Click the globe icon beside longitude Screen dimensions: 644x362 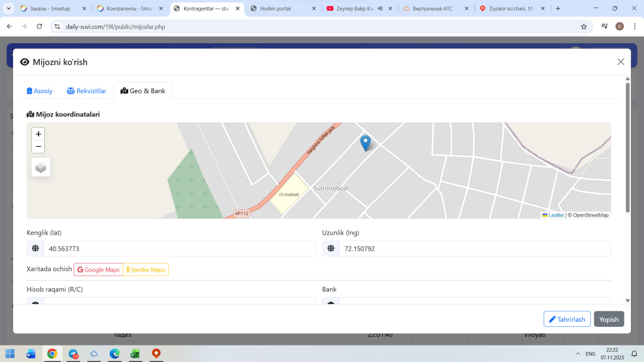pyautogui.click(x=331, y=248)
